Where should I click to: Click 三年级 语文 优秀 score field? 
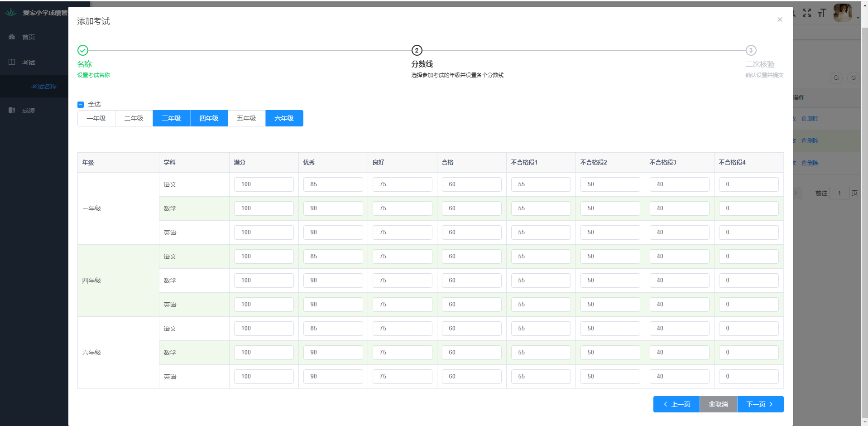click(x=333, y=184)
